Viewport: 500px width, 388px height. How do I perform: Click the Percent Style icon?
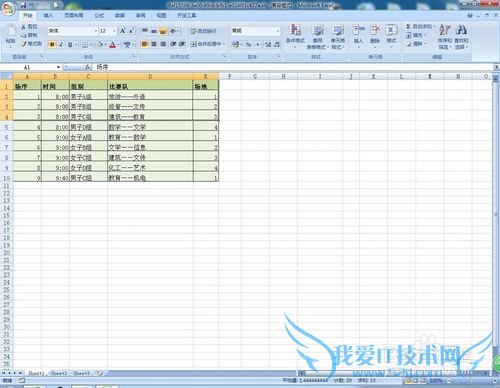(249, 44)
